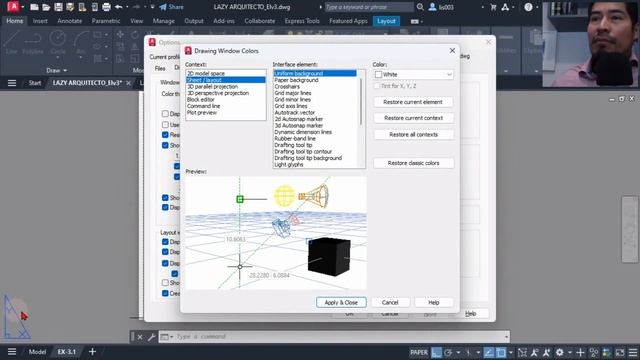Toggle Display file tabs checkbox in Options

(165, 207)
